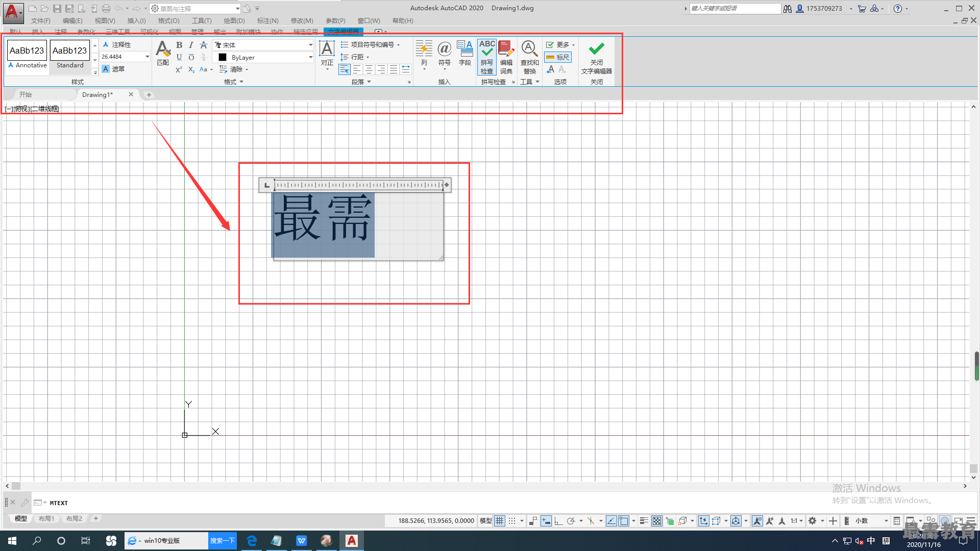Click the Background Mask (遮罩) button
Image resolution: width=980 pixels, height=551 pixels.
113,69
